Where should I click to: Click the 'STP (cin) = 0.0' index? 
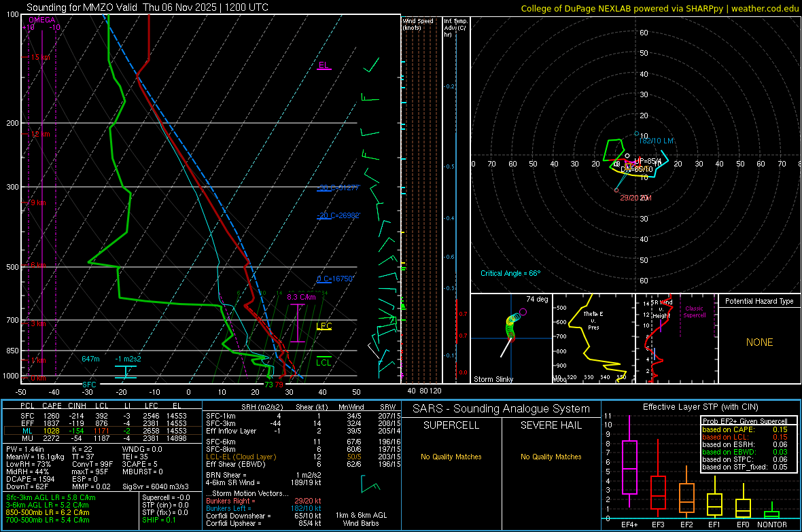(x=165, y=505)
